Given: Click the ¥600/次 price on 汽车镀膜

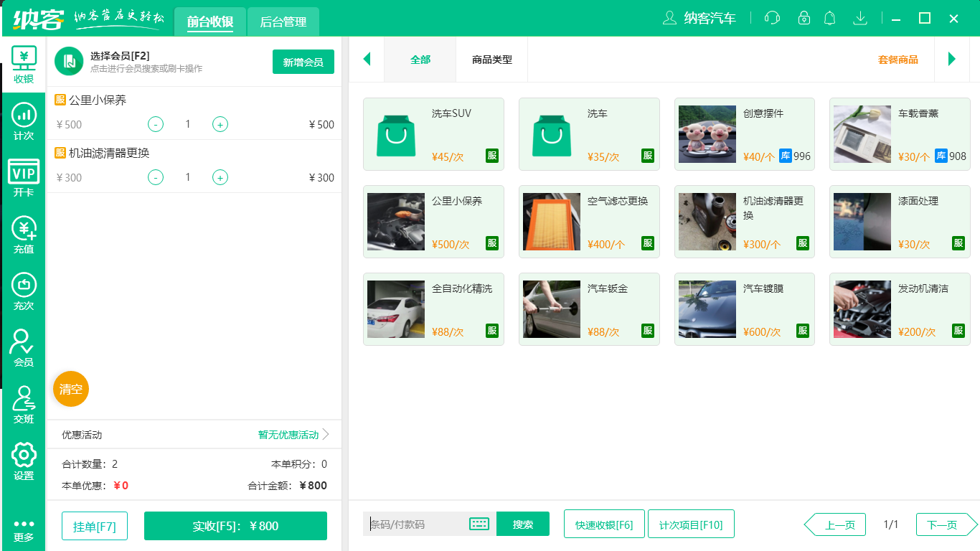Looking at the screenshot, I should coord(762,332).
